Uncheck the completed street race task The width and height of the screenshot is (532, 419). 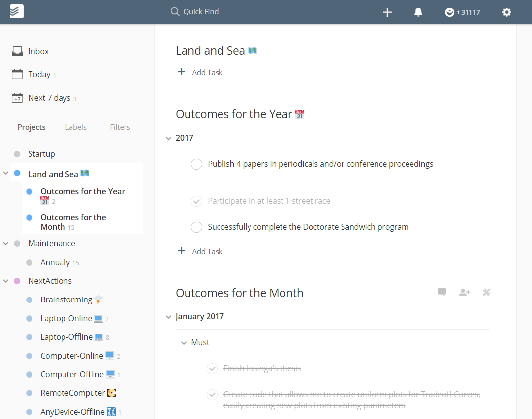(x=196, y=201)
